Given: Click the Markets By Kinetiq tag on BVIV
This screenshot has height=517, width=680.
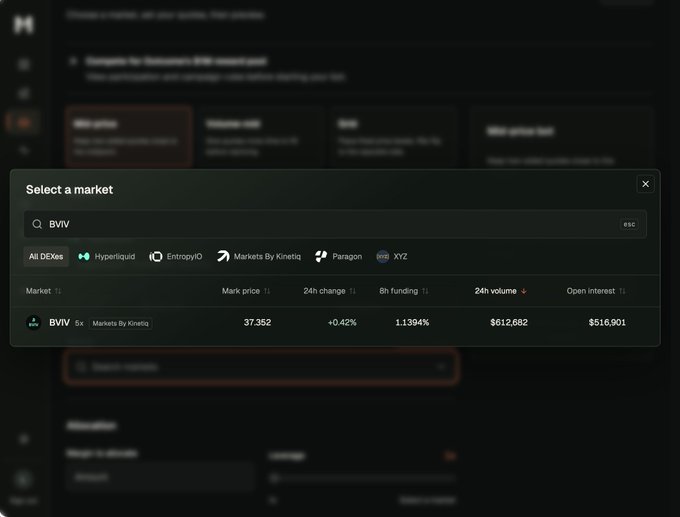Looking at the screenshot, I should click(x=121, y=324).
